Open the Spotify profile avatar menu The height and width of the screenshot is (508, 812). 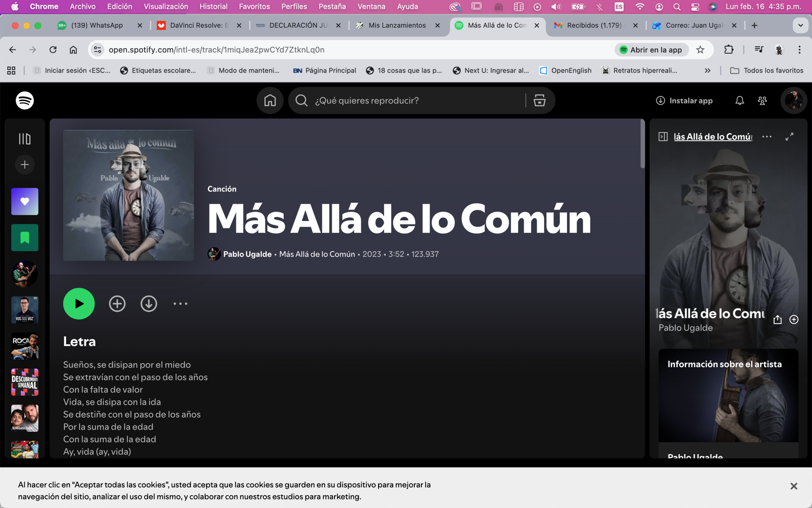pyautogui.click(x=794, y=100)
